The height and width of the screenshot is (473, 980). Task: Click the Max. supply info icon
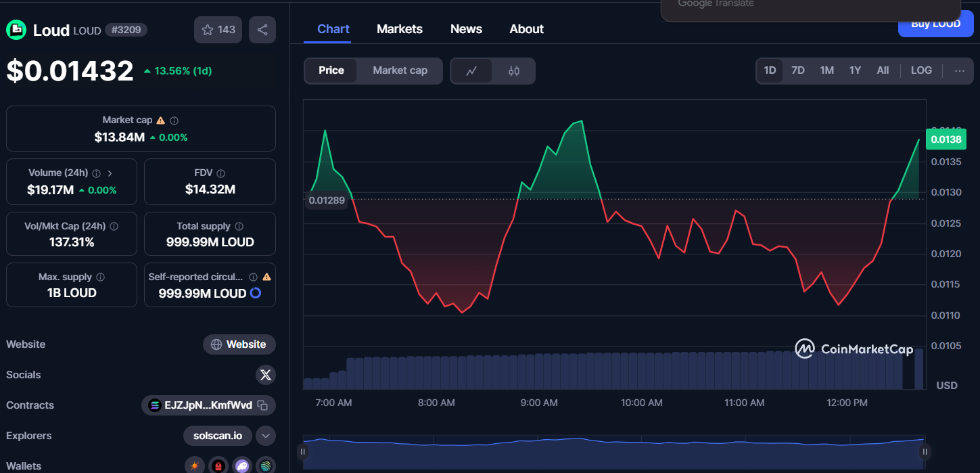tap(100, 277)
